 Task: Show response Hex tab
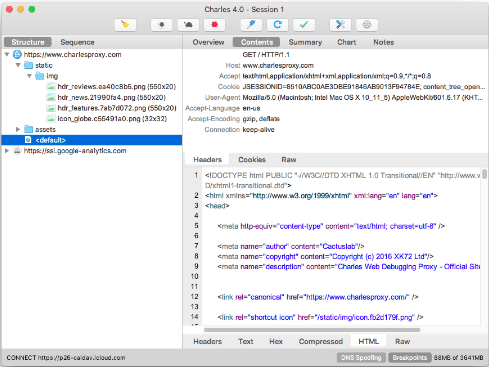[x=276, y=341]
